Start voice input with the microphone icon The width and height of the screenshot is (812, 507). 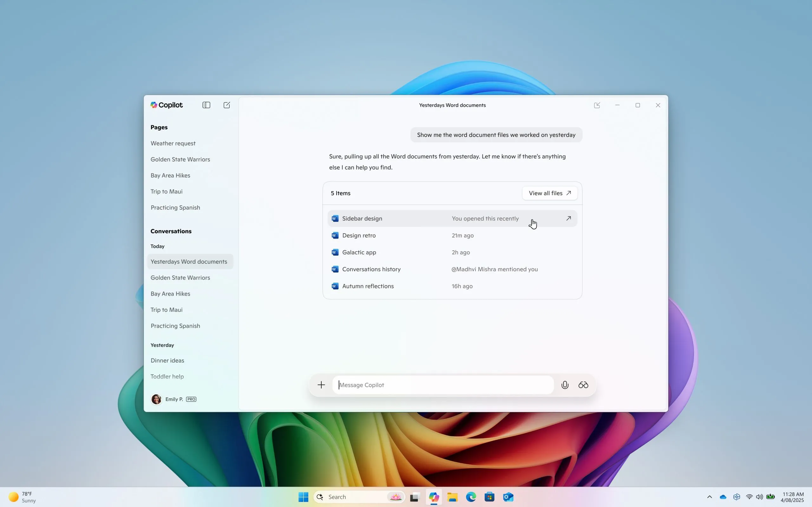click(x=565, y=385)
